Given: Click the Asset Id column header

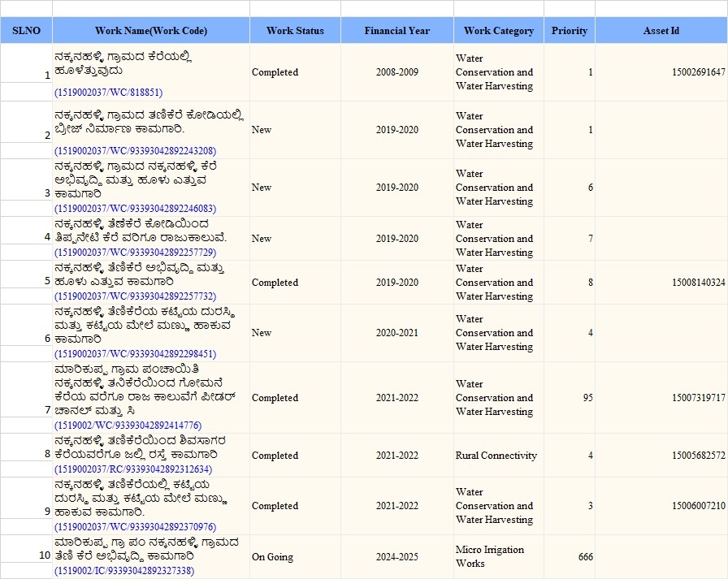Looking at the screenshot, I should 661,31.
